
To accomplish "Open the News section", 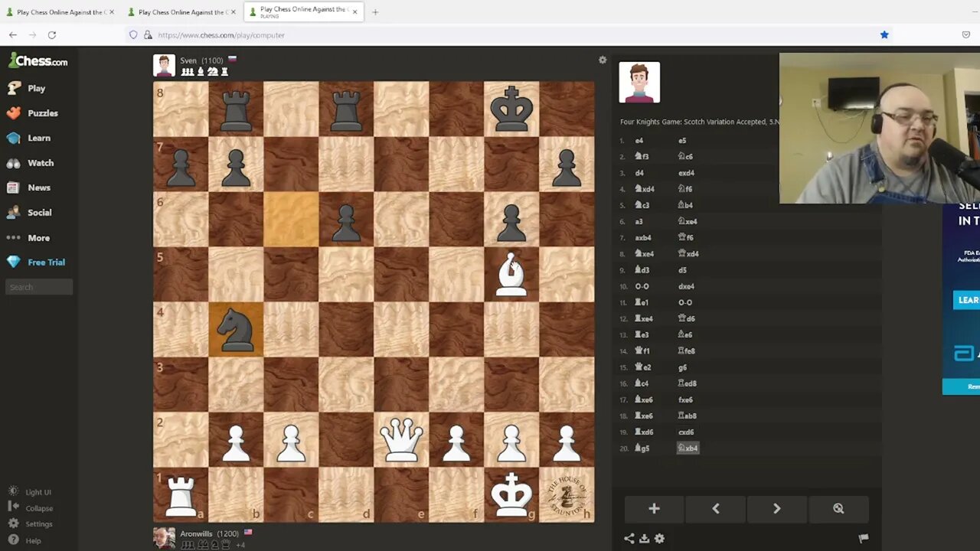I will pyautogui.click(x=29, y=187).
